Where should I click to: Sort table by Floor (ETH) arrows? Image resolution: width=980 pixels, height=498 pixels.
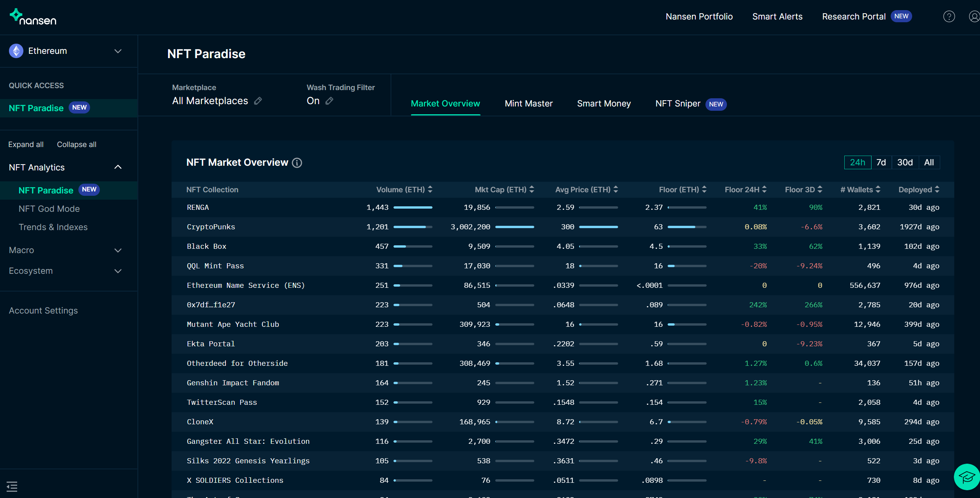(x=704, y=190)
